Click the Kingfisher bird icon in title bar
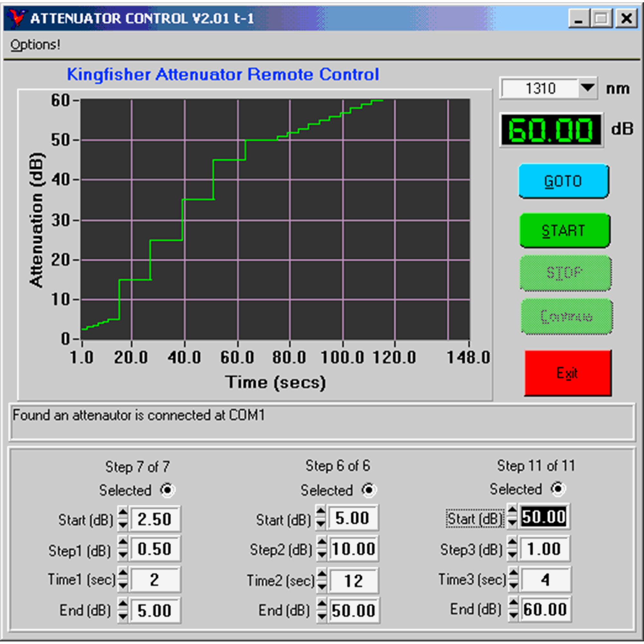This screenshot has height=644, width=644. click(x=16, y=18)
